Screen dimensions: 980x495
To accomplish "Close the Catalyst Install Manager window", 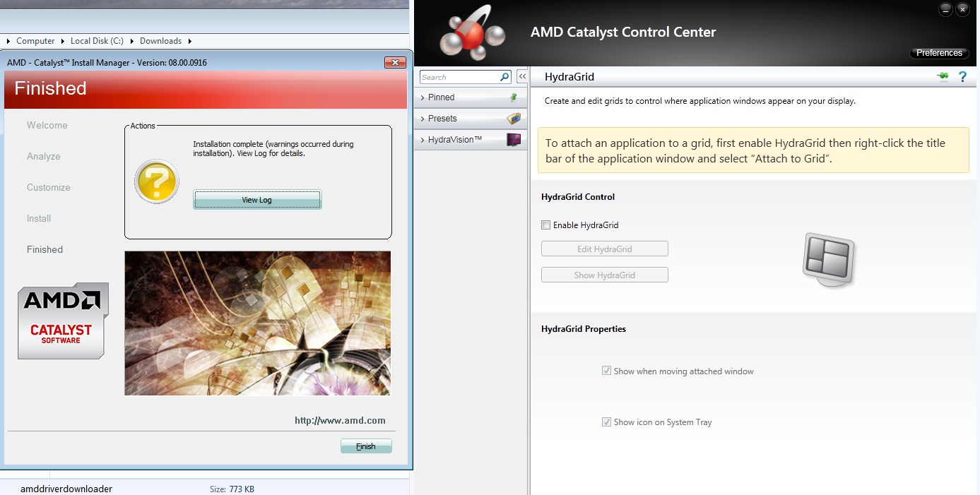I will 396,62.
